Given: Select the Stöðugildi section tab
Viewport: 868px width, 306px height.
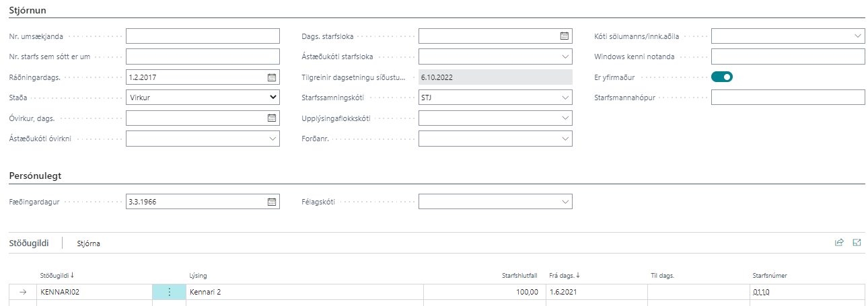Looking at the screenshot, I should 31,243.
